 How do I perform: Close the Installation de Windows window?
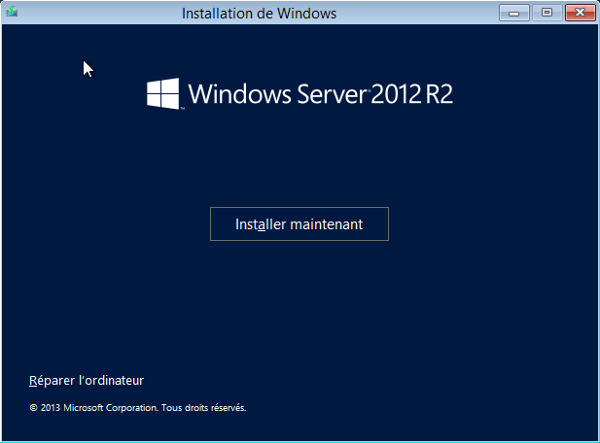(x=580, y=13)
